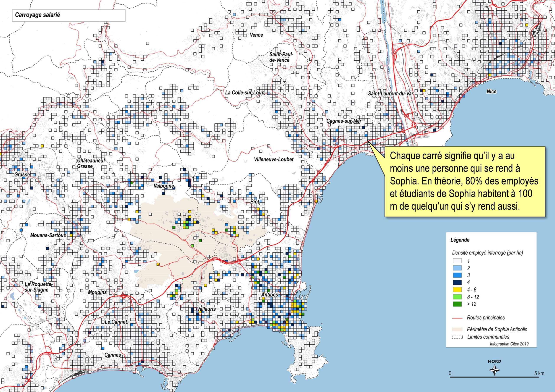Click the Antibes city label
Screen dimensions: 555x392
point(269,295)
